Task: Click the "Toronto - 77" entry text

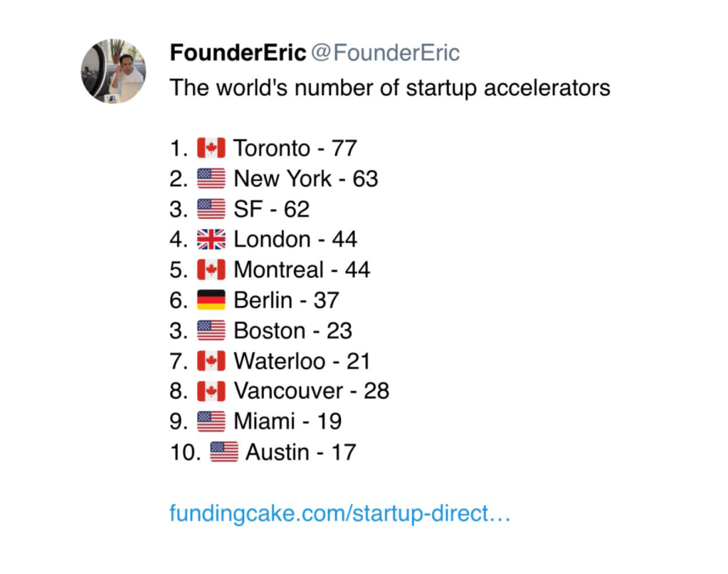Action: point(295,148)
